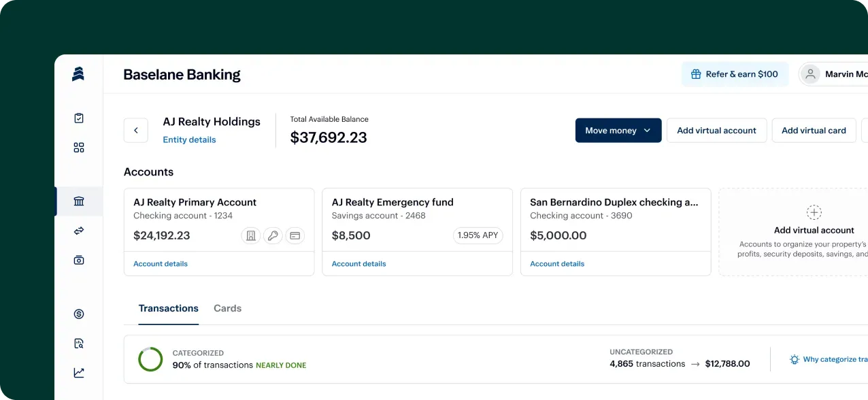868x400 pixels.
Task: Click the key icon on Primary Account
Action: [x=273, y=235]
